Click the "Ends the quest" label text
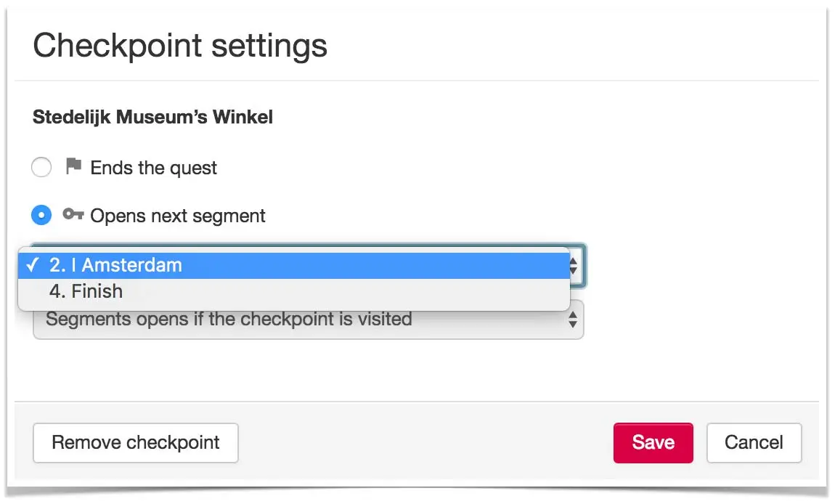 [x=153, y=168]
